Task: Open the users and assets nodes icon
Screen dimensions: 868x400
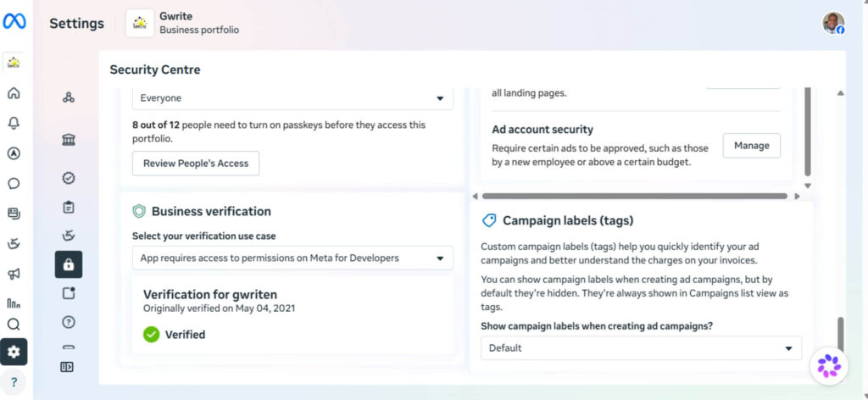Action: pyautogui.click(x=69, y=97)
